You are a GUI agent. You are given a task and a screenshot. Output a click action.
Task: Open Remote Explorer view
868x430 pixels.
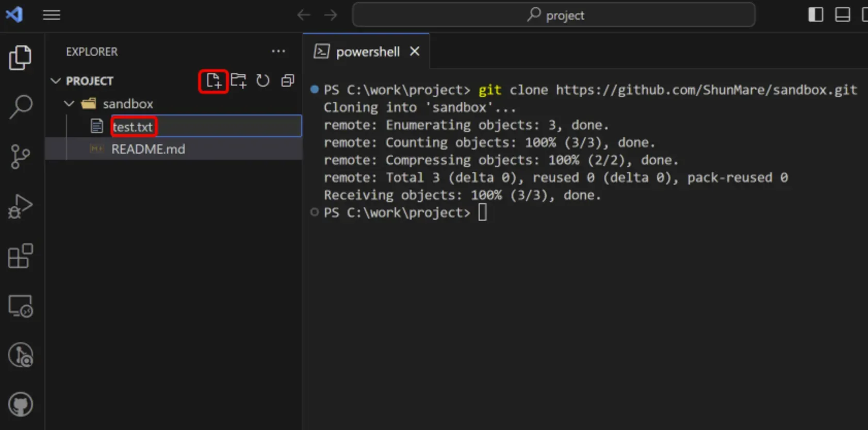[21, 306]
